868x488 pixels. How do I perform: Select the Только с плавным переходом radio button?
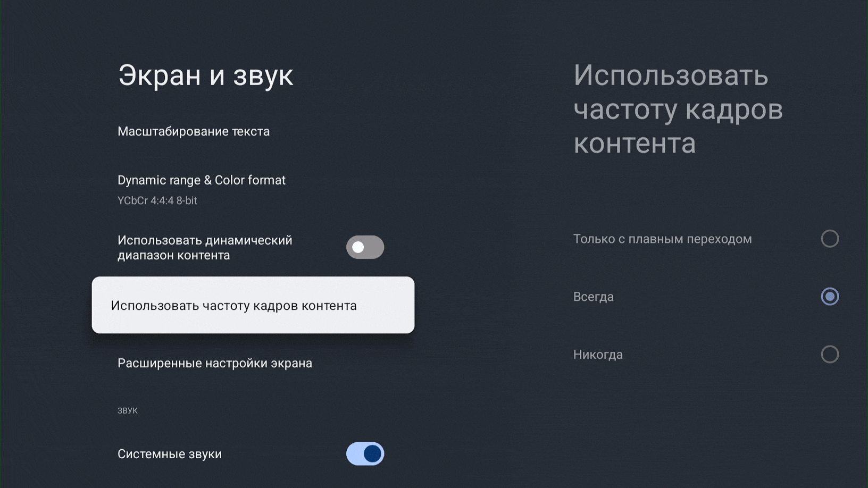point(829,239)
